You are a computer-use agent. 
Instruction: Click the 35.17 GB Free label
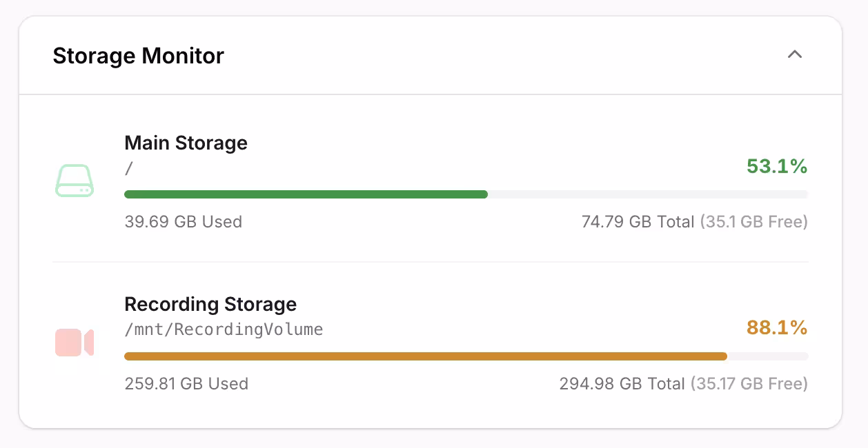pyautogui.click(x=750, y=384)
